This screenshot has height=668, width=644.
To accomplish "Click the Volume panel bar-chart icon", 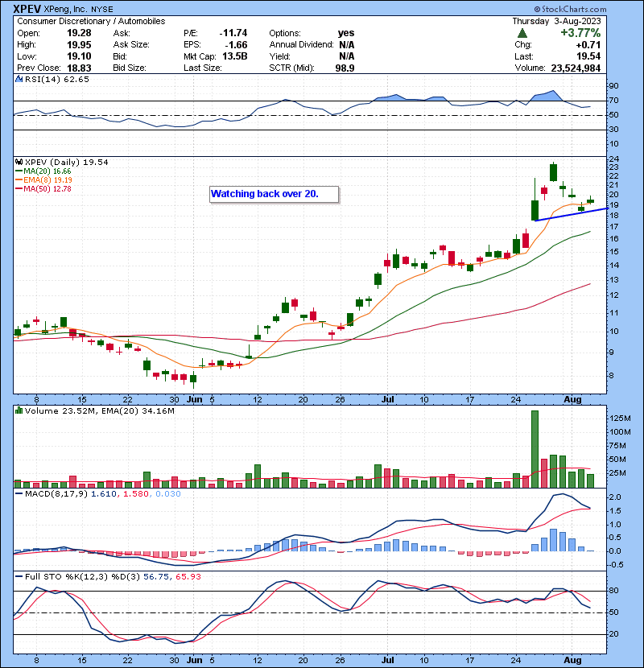I will tap(19, 410).
